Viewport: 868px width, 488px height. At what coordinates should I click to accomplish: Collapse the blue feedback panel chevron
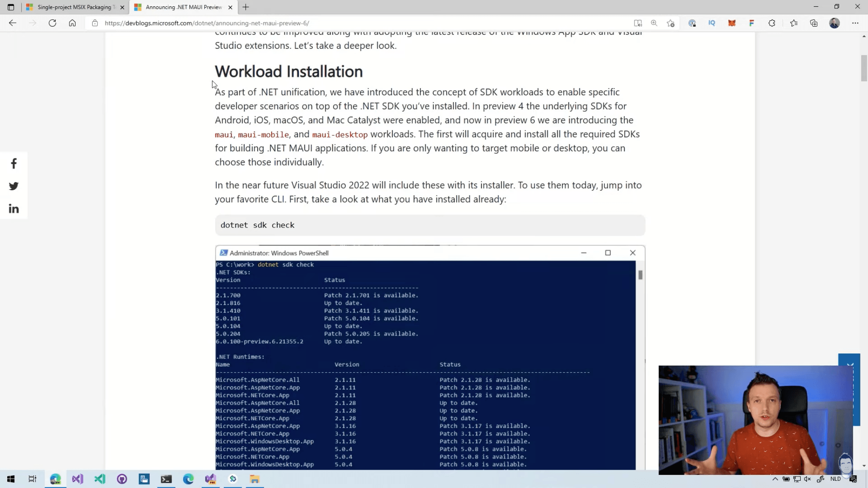pyautogui.click(x=849, y=364)
